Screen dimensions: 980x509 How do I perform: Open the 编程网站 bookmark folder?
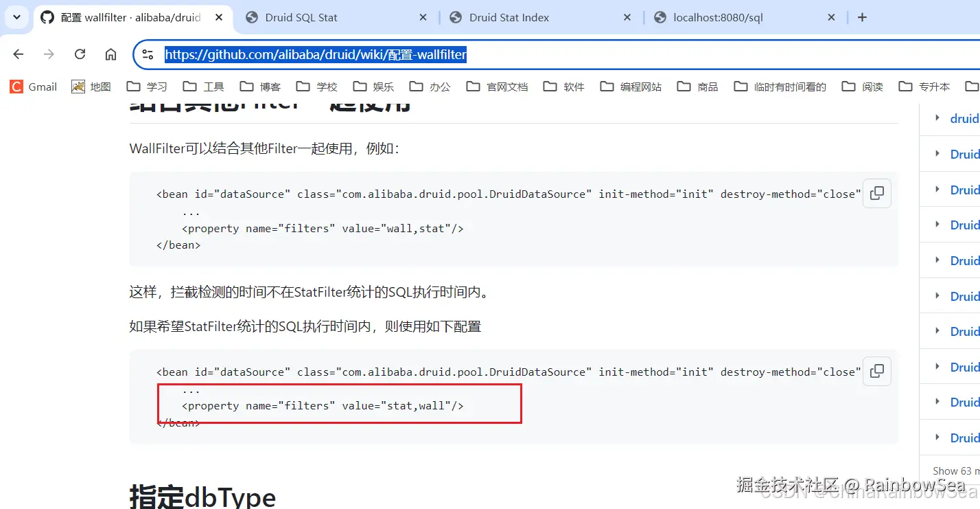point(631,87)
